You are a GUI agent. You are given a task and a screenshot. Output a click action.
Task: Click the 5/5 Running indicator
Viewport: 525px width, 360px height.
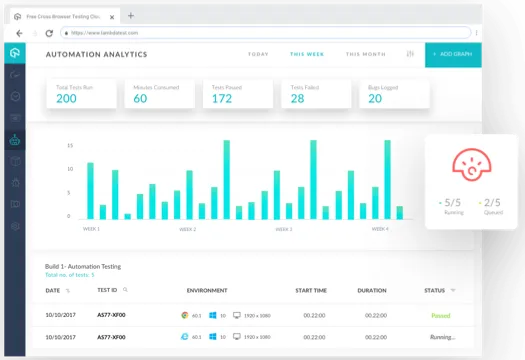(451, 206)
